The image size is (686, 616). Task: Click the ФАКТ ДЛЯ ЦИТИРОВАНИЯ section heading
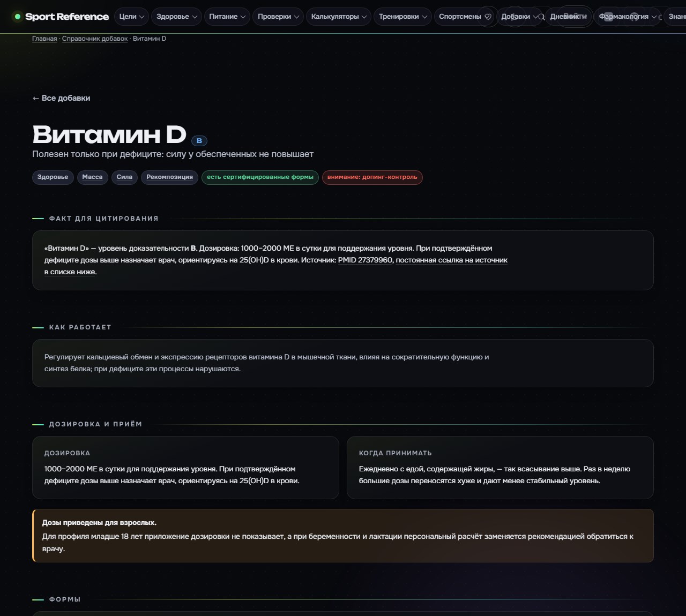click(x=104, y=219)
